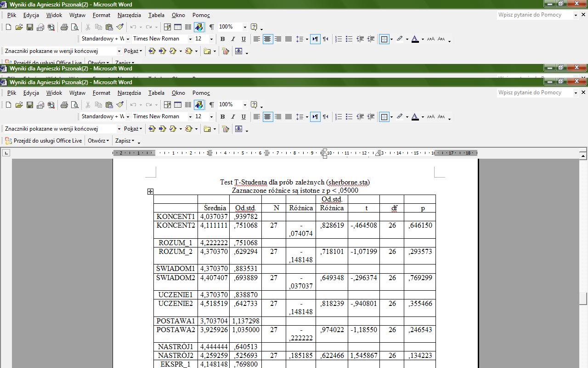
Task: Click Paste clipboard icon in front Word window
Action: pos(109,105)
